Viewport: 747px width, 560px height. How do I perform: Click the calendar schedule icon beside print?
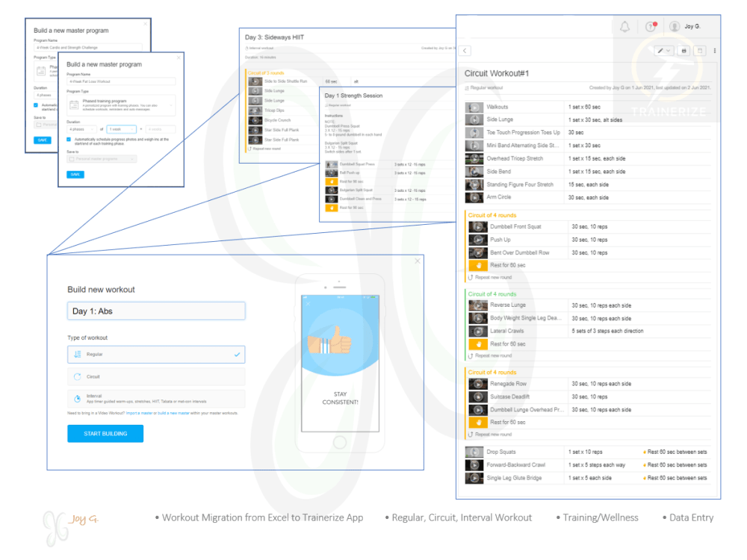point(700,51)
